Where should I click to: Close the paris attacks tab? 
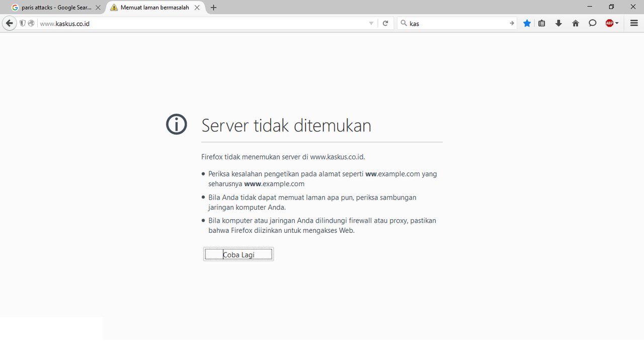[x=98, y=8]
